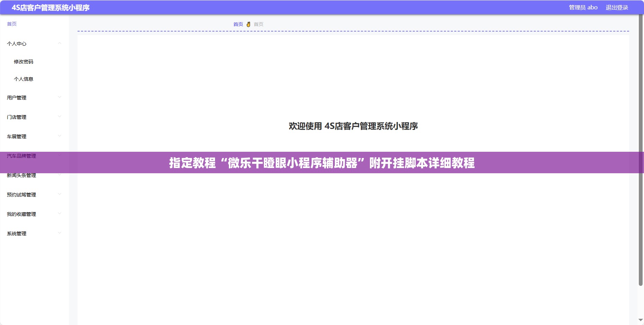Expand the 系统管理 menu
The width and height of the screenshot is (644, 325).
pos(34,234)
